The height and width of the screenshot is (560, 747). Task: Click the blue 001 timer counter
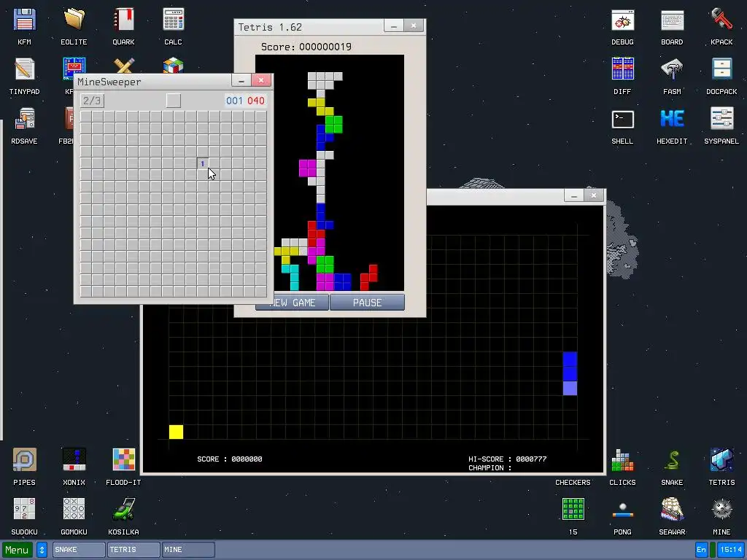coord(234,101)
